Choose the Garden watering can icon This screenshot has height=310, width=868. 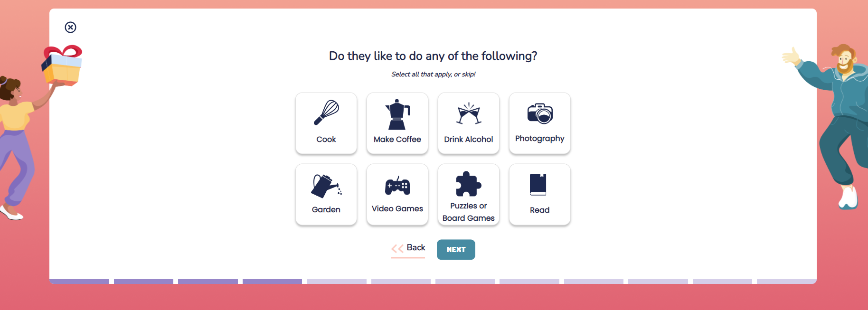326,186
